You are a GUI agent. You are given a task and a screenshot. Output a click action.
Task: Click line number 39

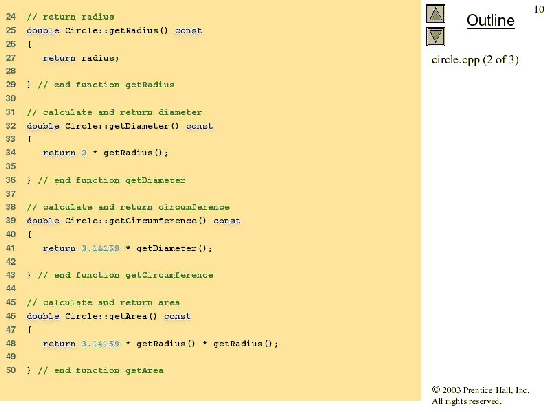coord(11,221)
